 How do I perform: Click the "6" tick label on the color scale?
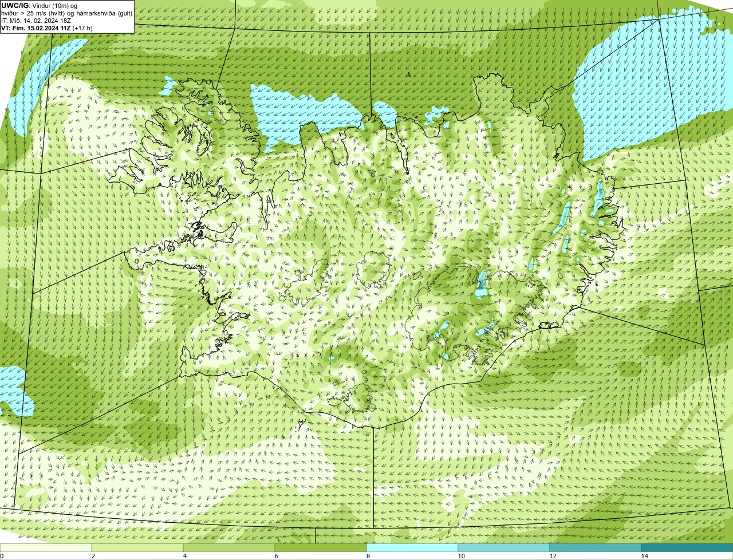coord(276,556)
